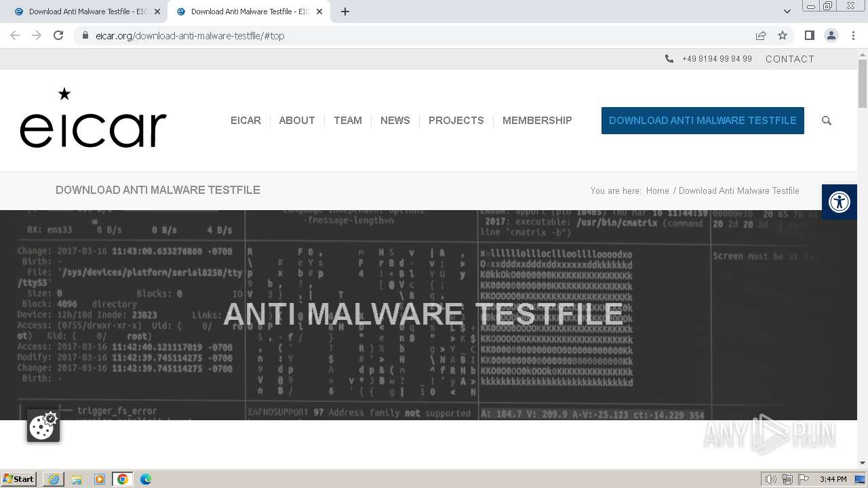Click the phone icon in top bar
The image size is (868, 488).
pos(669,59)
